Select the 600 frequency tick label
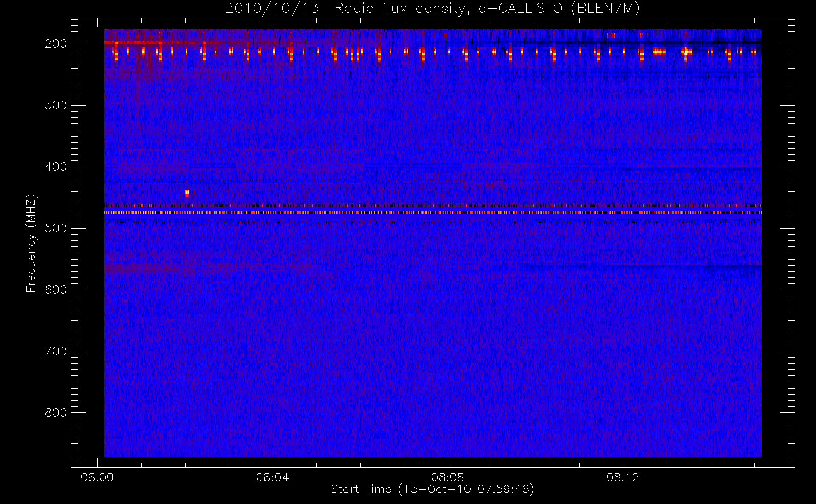Image resolution: width=816 pixels, height=504 pixels. [x=56, y=290]
